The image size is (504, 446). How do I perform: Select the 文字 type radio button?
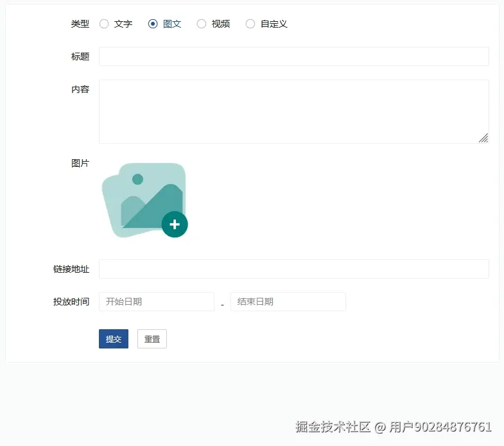coord(104,24)
